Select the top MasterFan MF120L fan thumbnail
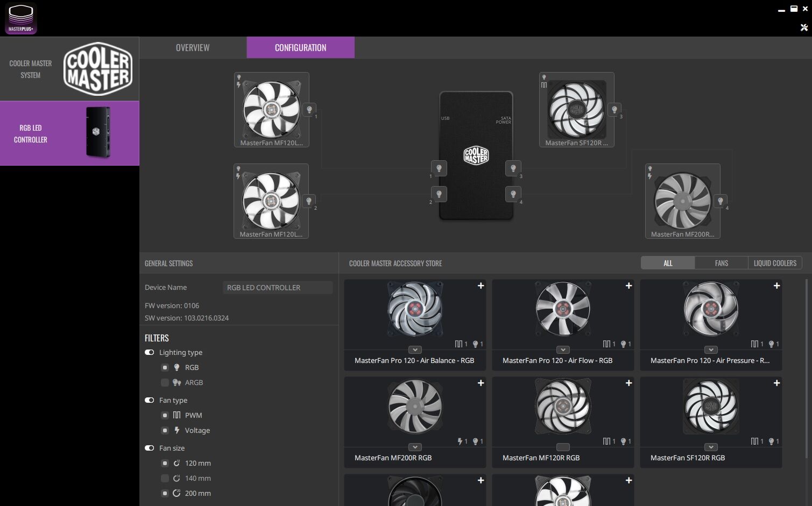The width and height of the screenshot is (812, 506). [272, 110]
